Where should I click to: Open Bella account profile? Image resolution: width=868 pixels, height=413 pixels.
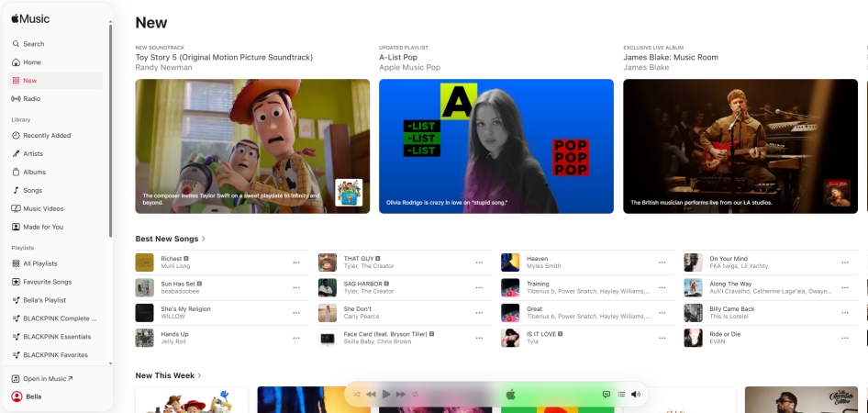(x=27, y=396)
